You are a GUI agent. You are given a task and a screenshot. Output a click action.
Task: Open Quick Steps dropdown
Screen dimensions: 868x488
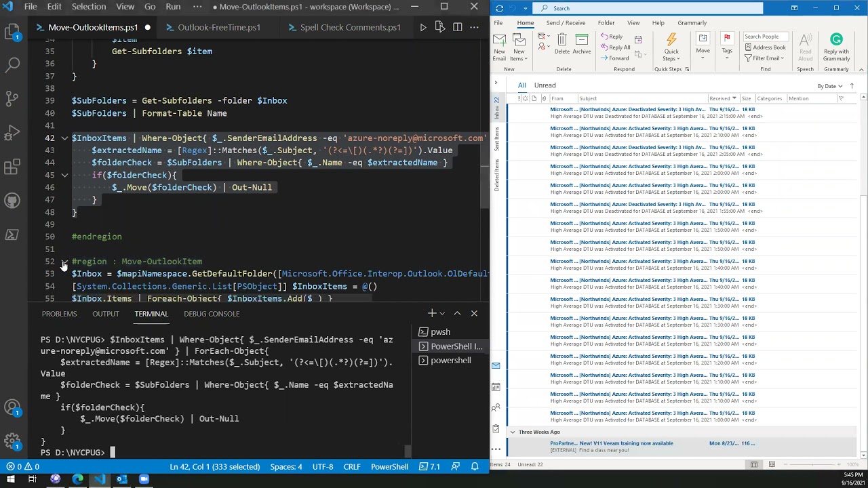point(671,47)
